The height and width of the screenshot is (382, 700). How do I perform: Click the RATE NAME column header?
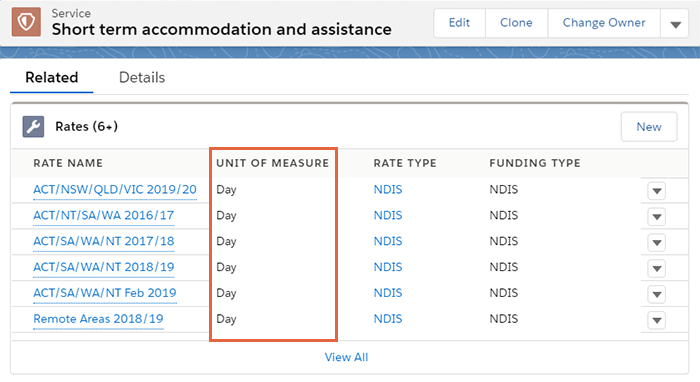(x=68, y=163)
